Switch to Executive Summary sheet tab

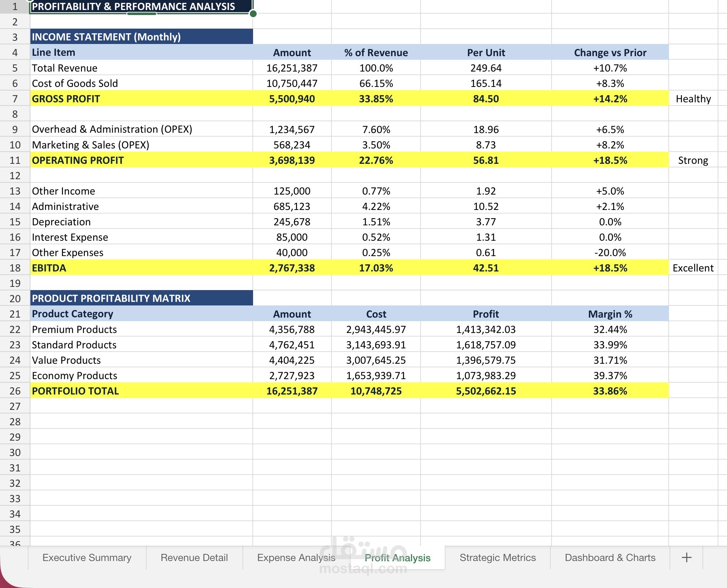(x=87, y=558)
